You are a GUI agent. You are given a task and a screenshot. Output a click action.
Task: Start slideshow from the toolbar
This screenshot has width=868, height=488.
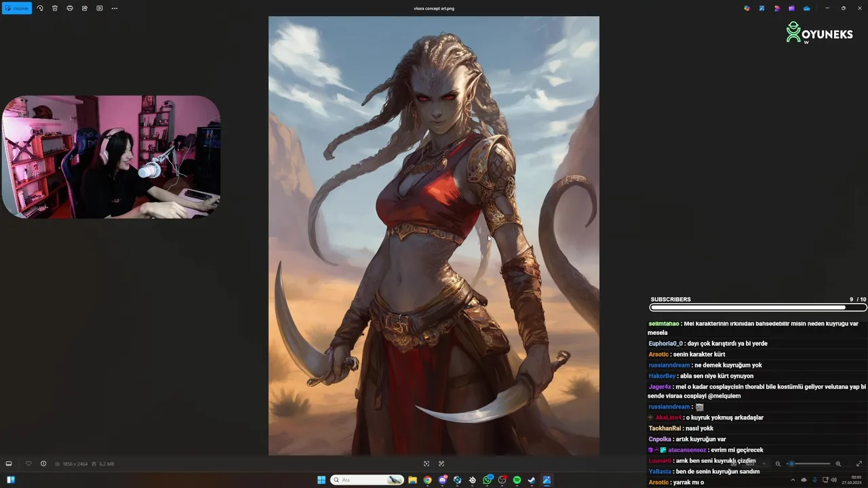[x=100, y=8]
